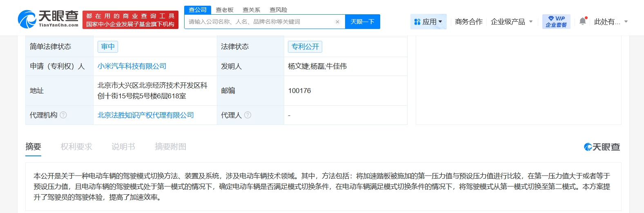Open 小米汽车科技有限公司 company link
This screenshot has width=644, height=213.
132,66
